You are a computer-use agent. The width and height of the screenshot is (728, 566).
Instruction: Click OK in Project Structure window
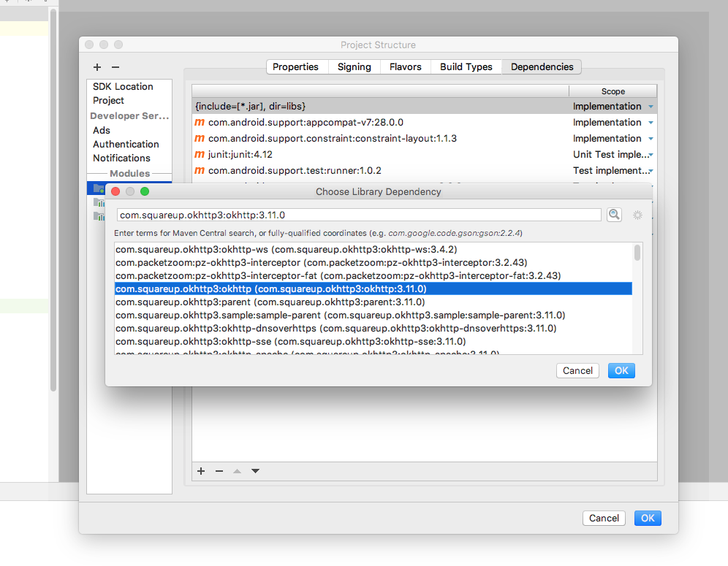648,519
